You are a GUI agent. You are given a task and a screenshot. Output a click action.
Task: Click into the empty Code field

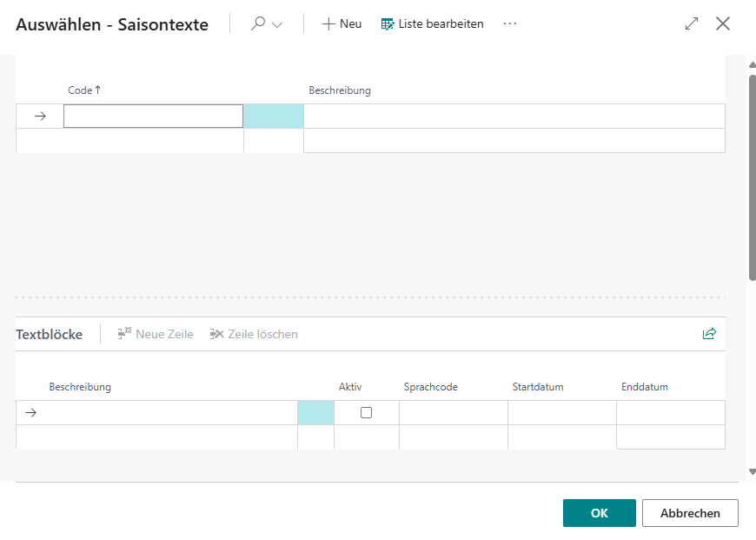point(153,117)
